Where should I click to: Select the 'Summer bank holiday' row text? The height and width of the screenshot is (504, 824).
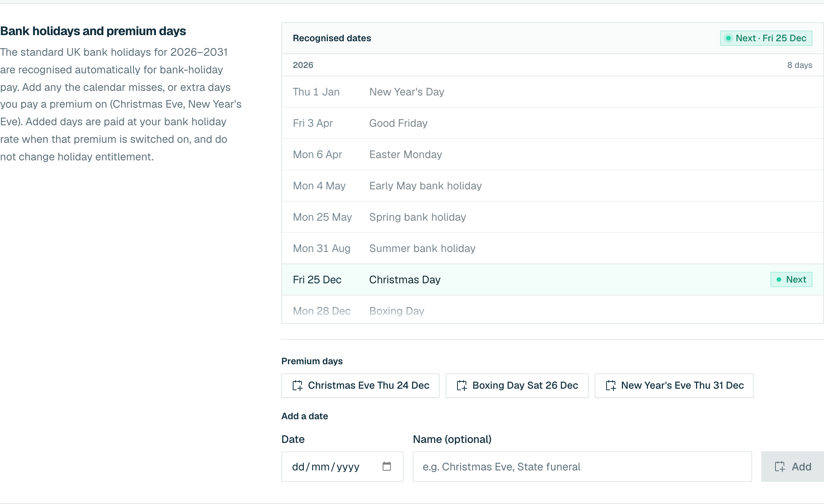tap(422, 249)
